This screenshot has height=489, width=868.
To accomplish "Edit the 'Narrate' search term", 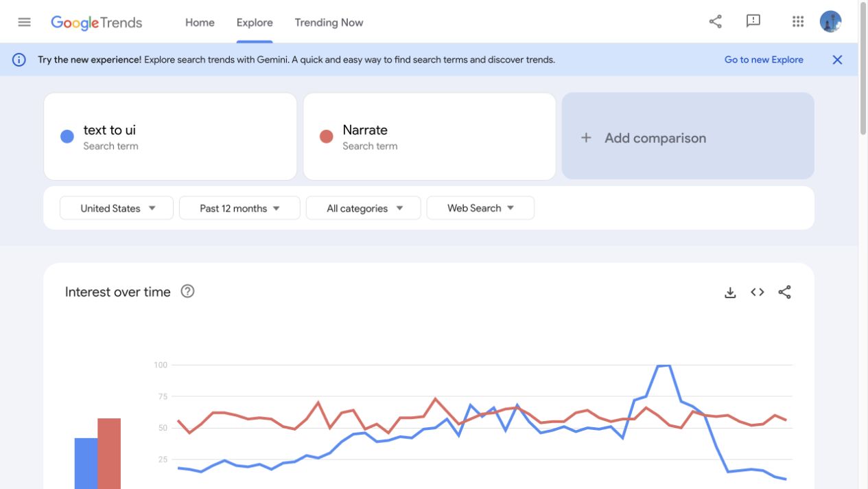I will point(430,136).
